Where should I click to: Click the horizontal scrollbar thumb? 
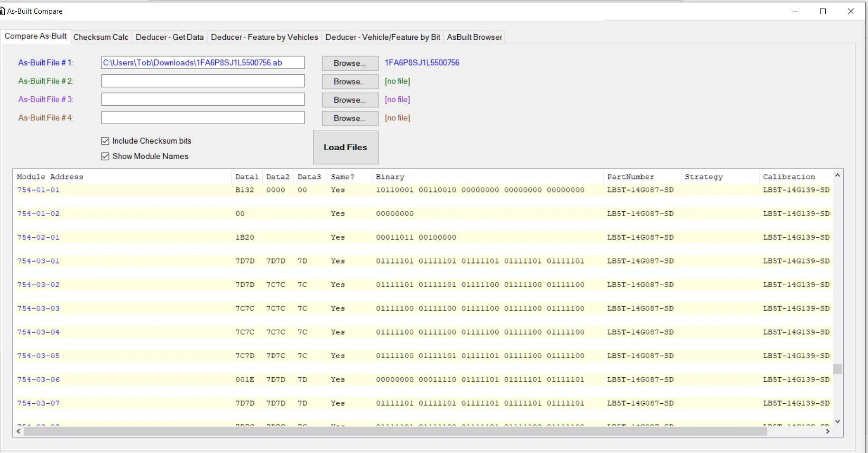click(x=396, y=432)
